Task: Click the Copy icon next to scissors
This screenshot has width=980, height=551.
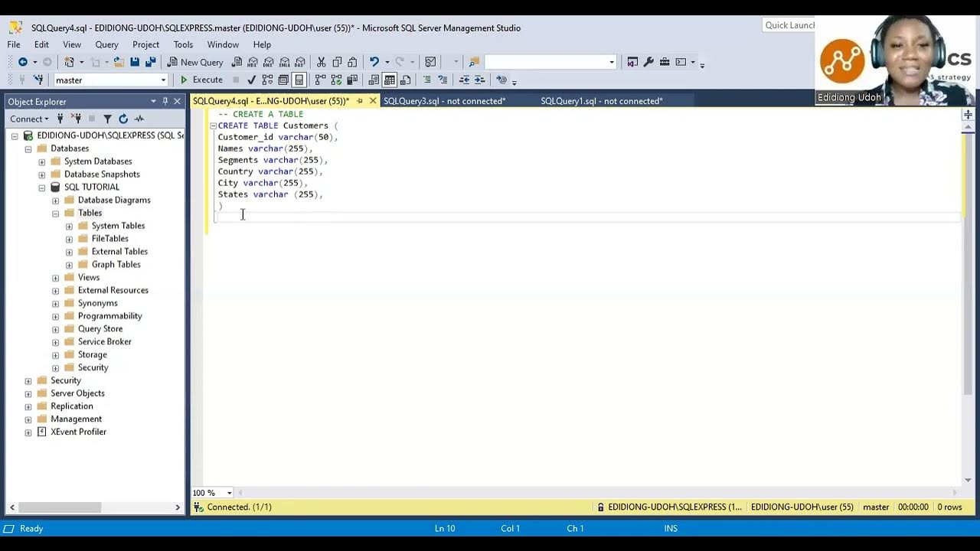Action: click(337, 62)
